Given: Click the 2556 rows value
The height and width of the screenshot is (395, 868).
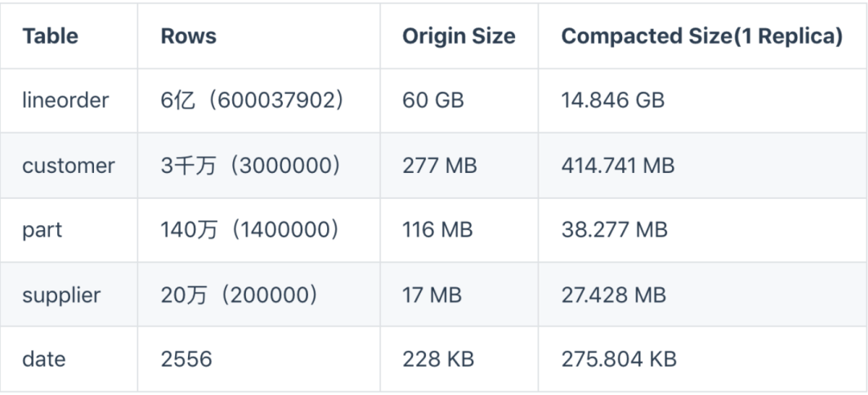Looking at the screenshot, I should pos(186,359).
